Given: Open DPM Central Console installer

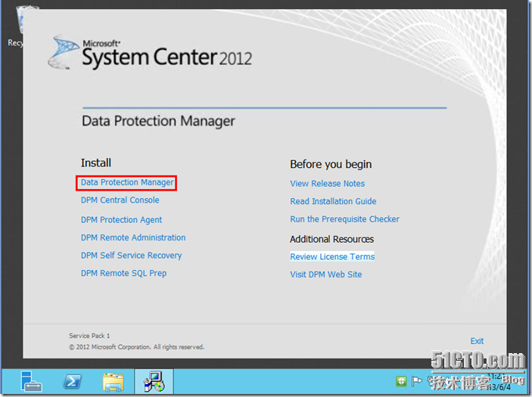Looking at the screenshot, I should point(120,200).
